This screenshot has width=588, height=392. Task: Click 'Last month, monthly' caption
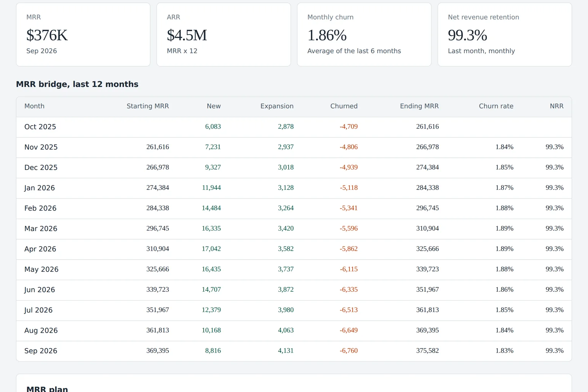click(481, 51)
